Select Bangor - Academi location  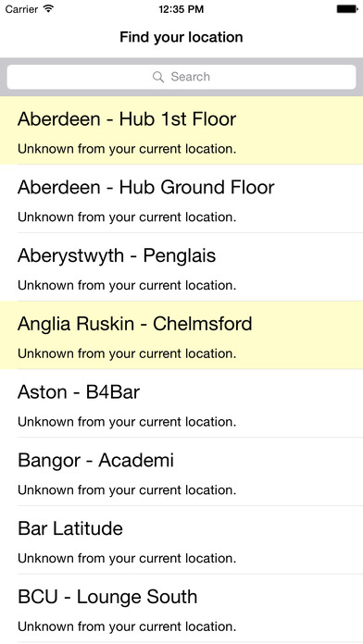(181, 472)
